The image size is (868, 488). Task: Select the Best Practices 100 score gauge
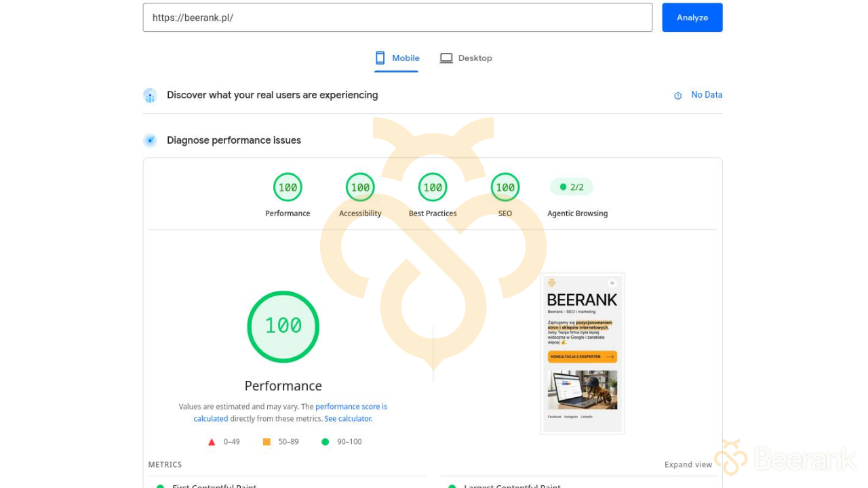tap(433, 188)
